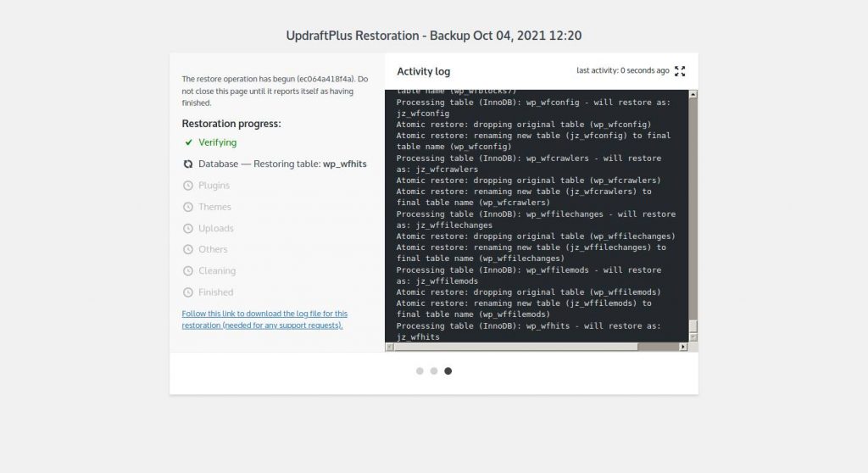Click the 'Others' progress step
Viewport: 868px width, 473px height.
coord(213,249)
